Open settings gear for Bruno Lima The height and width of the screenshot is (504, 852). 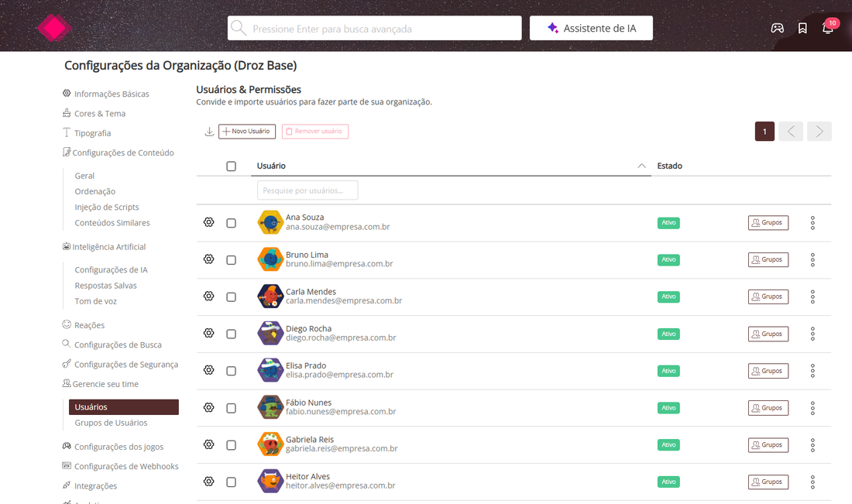[x=208, y=259]
